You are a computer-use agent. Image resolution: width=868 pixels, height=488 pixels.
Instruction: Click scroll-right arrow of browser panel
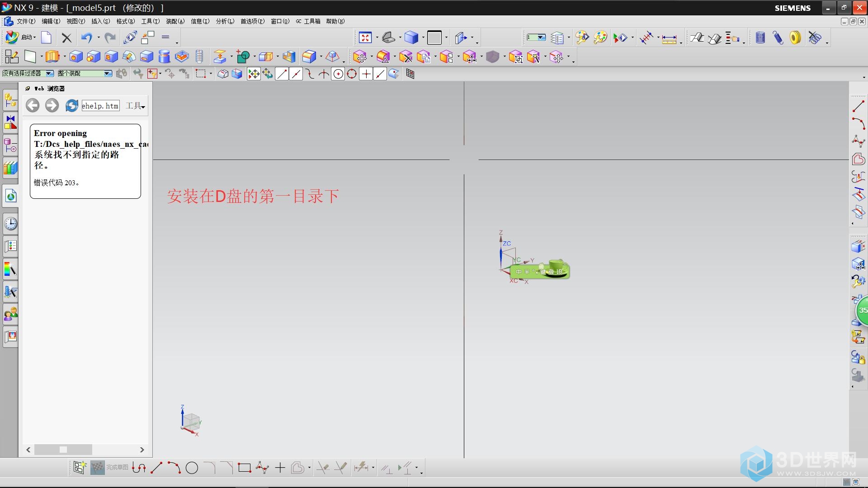pos(142,450)
